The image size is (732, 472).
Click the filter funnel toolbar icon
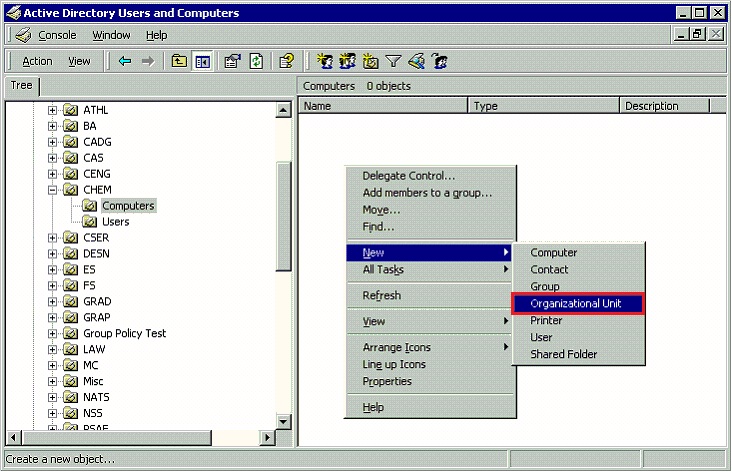(393, 61)
